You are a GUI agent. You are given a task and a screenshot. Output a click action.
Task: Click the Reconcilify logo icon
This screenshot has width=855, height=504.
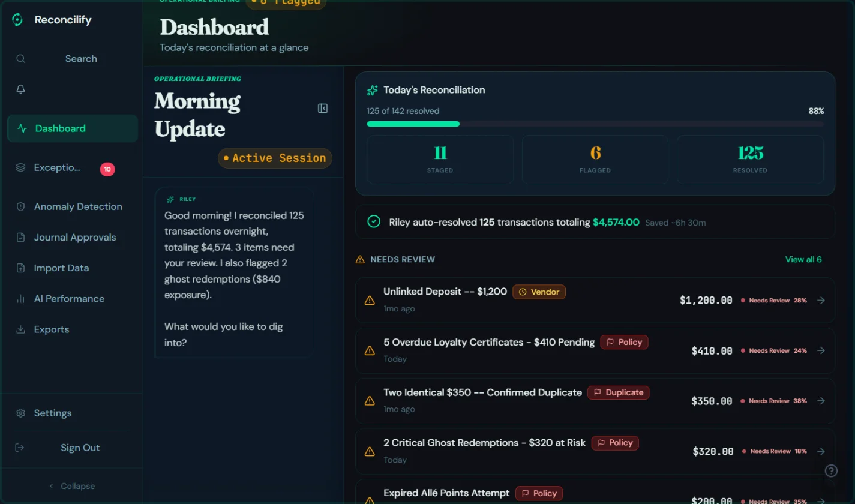17,20
